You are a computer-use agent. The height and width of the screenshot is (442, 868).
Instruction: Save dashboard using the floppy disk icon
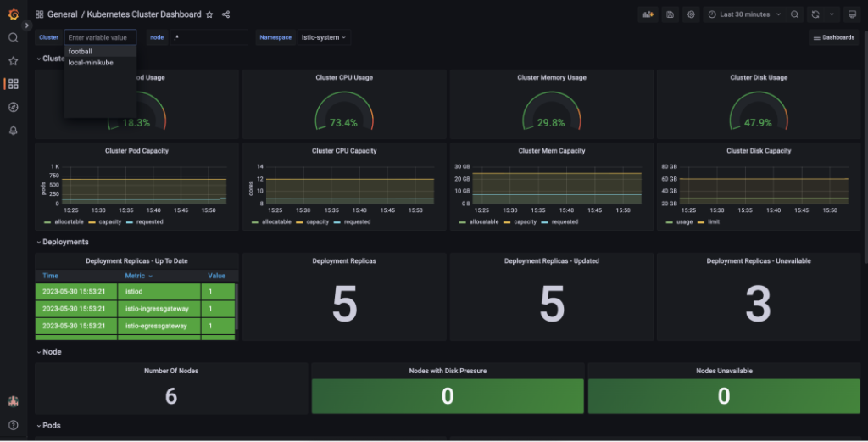670,14
